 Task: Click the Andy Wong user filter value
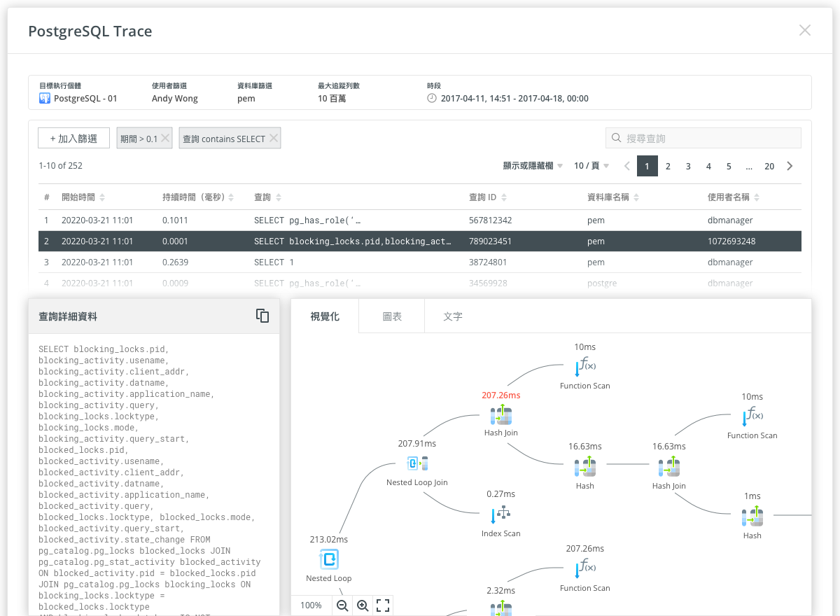tap(175, 99)
